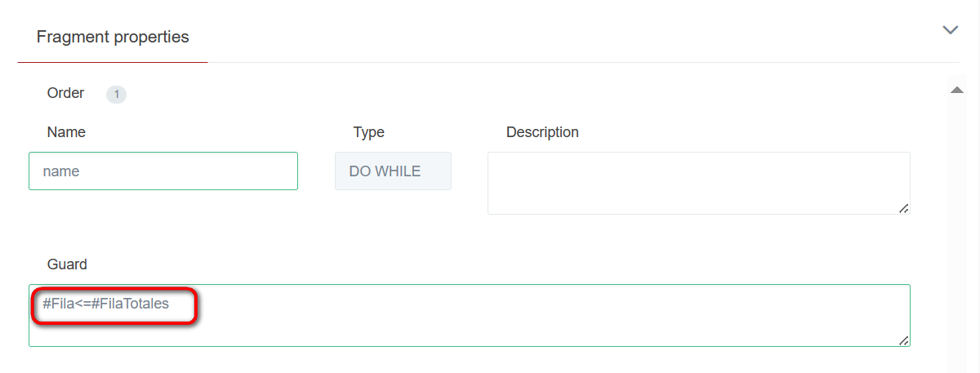Click inside the Description text area
This screenshot has height=373, width=980.
[x=698, y=183]
